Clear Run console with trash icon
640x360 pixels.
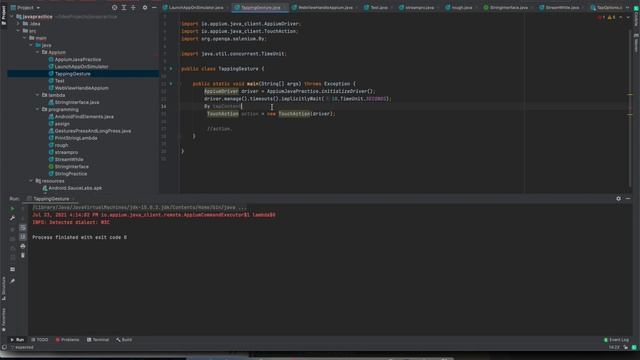[23, 256]
